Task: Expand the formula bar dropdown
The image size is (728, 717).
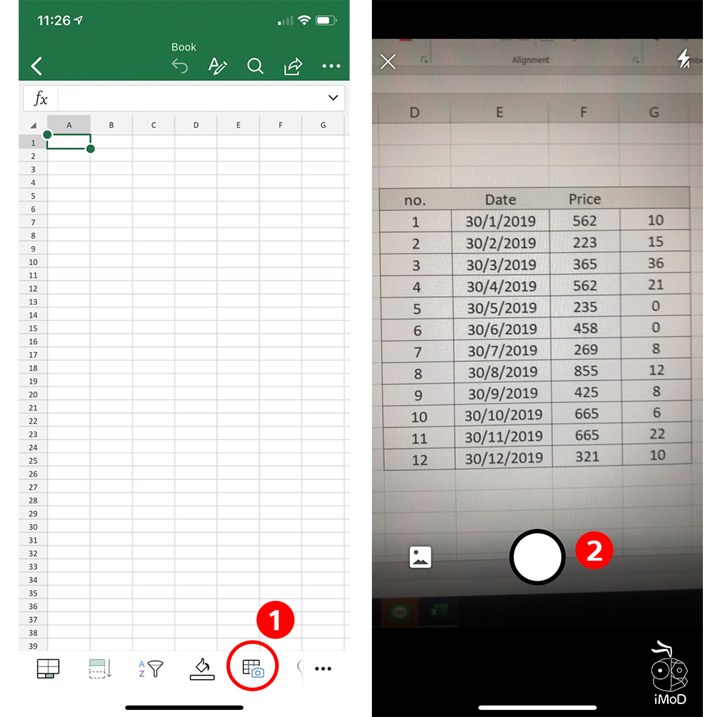Action: 332,98
